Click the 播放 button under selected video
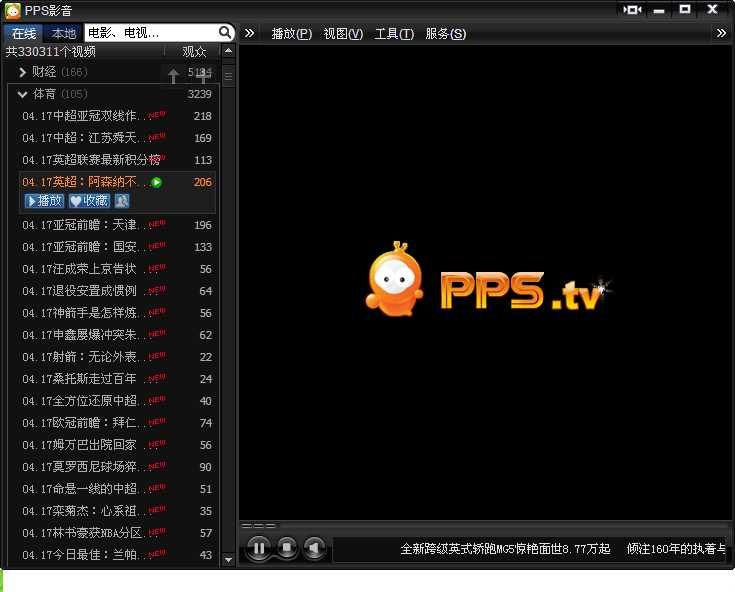This screenshot has width=735, height=592. coord(44,201)
